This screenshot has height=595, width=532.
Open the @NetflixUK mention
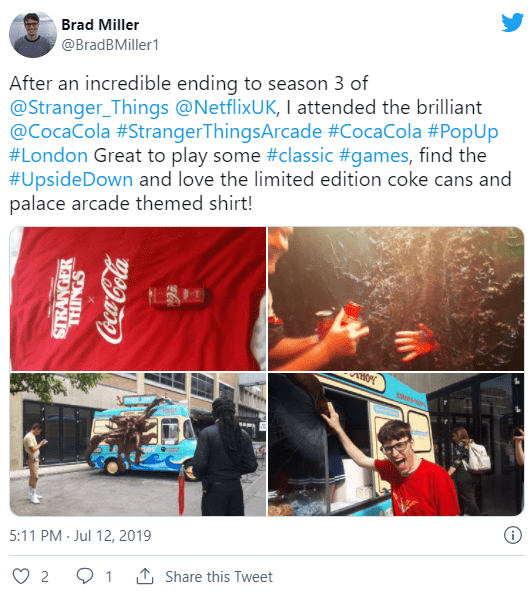tap(225, 107)
